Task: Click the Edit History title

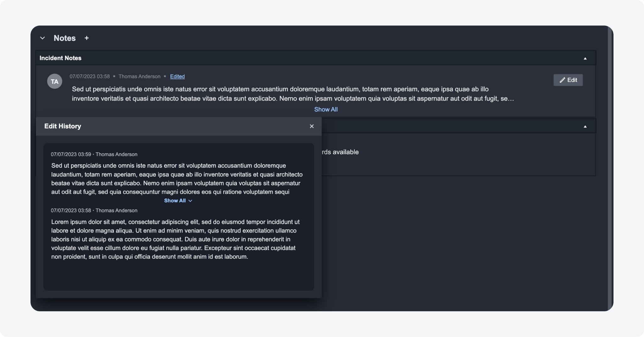Action: pos(63,126)
